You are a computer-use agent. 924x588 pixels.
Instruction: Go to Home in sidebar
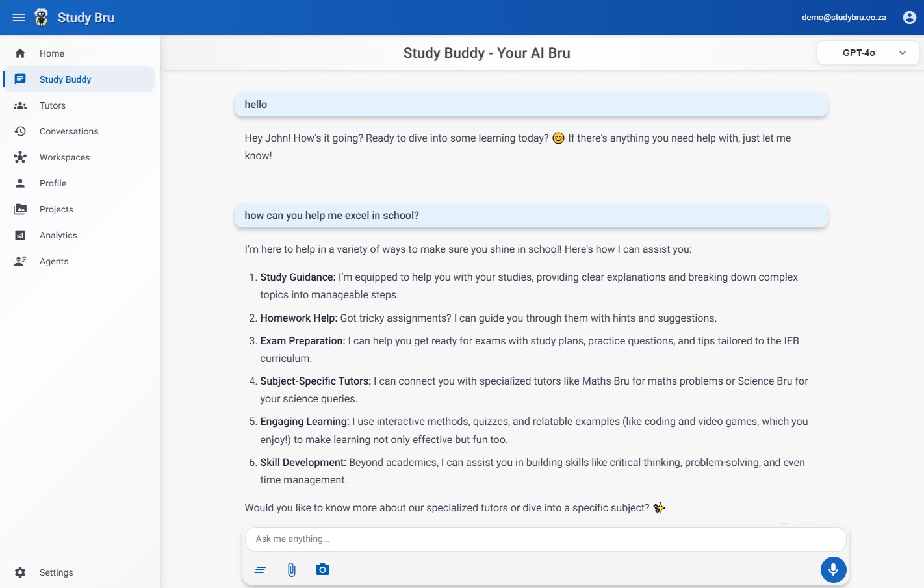coord(52,53)
